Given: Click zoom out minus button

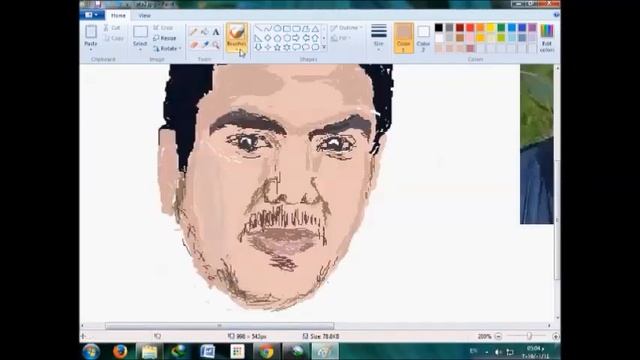Looking at the screenshot, I should coord(498,336).
